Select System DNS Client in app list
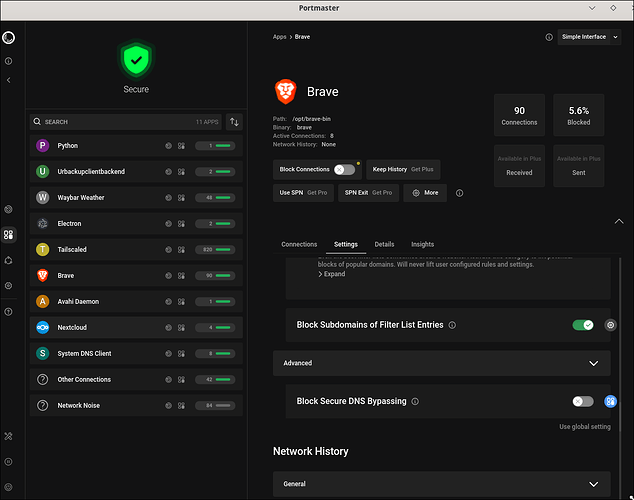Screen dimensions: 634x500 [136, 354]
